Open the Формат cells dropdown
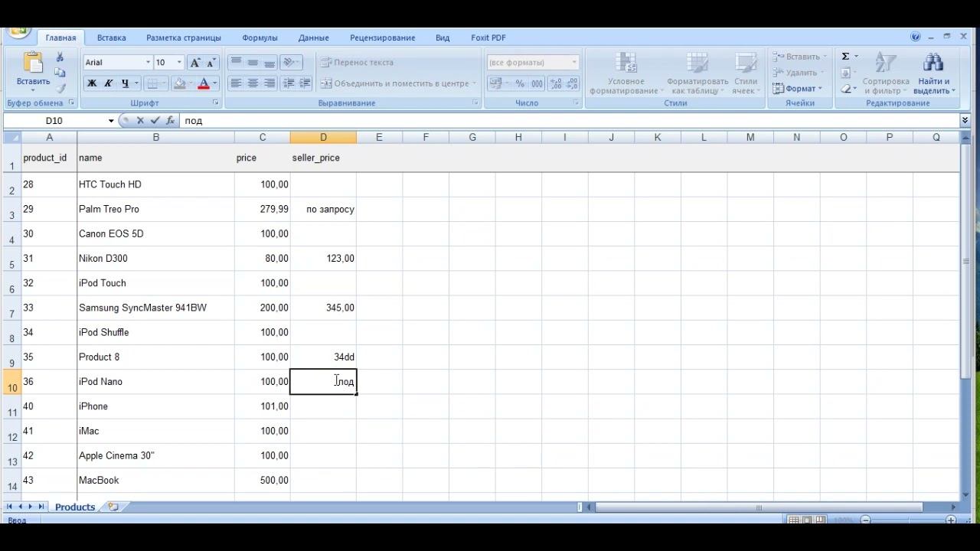The image size is (980, 551). coord(798,89)
